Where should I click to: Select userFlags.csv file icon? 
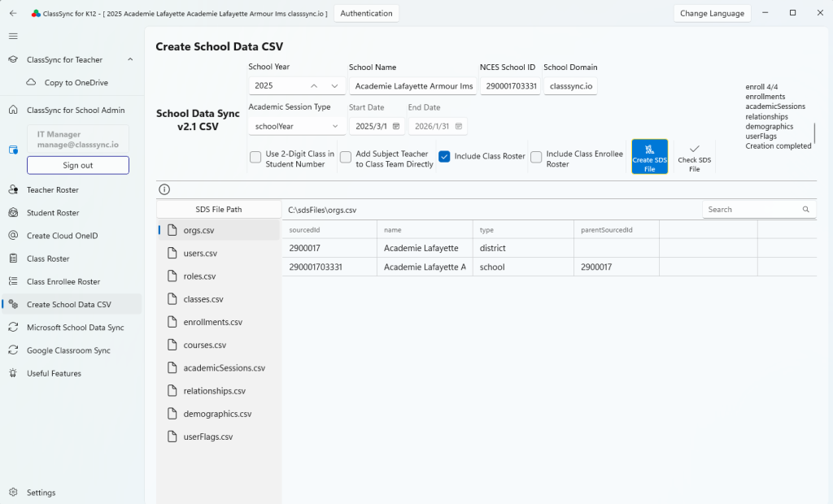coord(172,437)
